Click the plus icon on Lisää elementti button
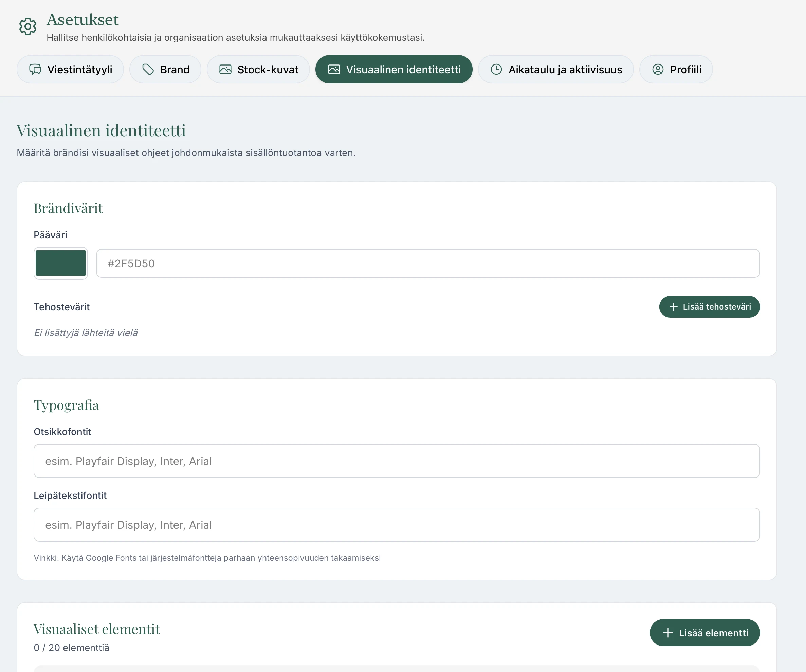This screenshot has height=672, width=806. pyautogui.click(x=668, y=633)
